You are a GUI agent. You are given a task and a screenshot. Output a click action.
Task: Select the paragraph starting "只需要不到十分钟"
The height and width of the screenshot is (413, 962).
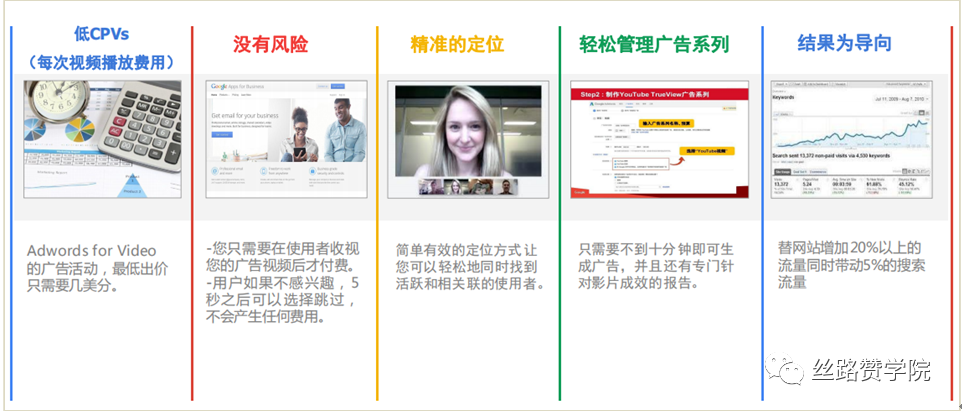click(656, 268)
